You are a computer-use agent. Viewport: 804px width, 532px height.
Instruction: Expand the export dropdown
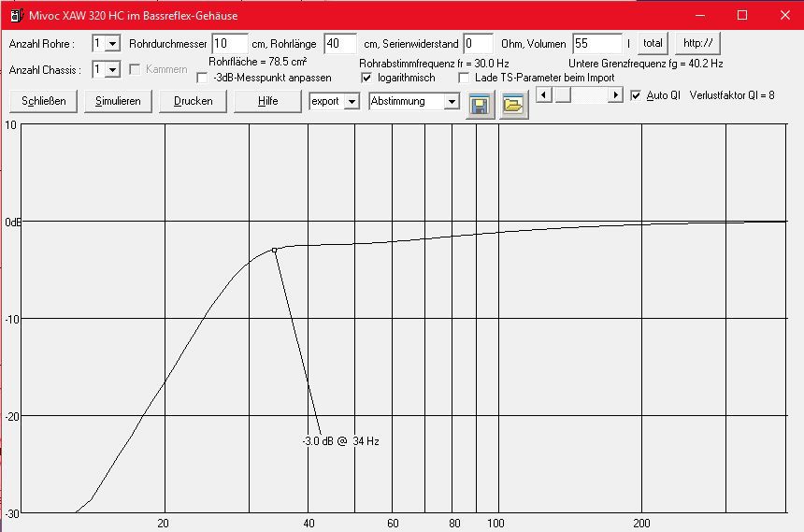click(x=352, y=102)
